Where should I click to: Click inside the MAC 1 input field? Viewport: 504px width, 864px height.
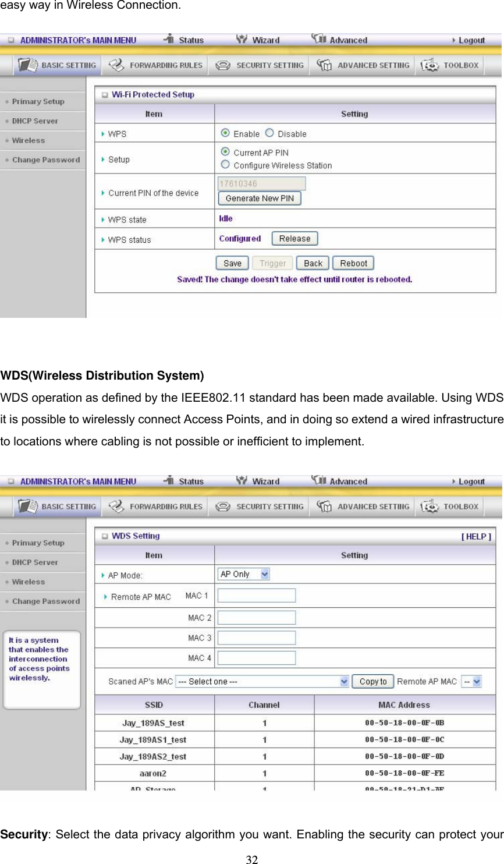point(256,594)
